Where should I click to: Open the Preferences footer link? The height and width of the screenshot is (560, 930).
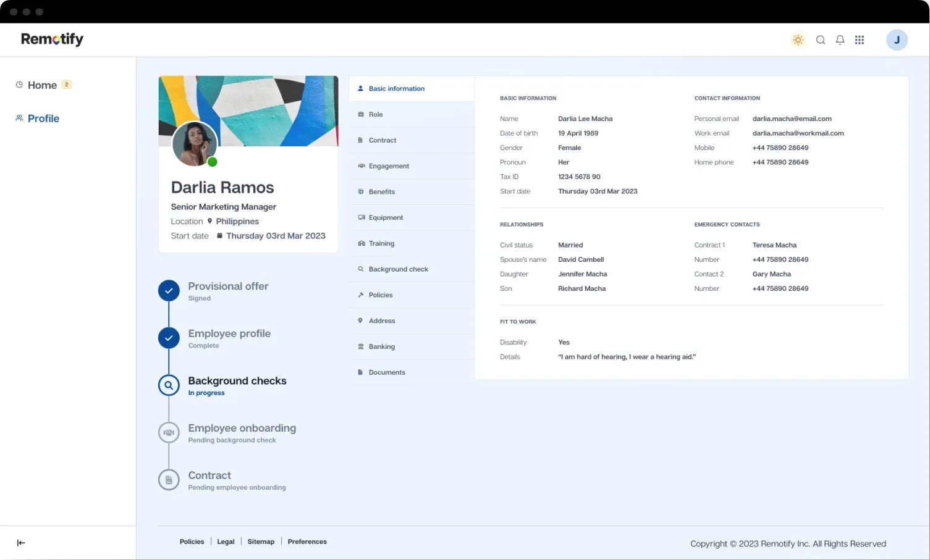[x=307, y=541]
